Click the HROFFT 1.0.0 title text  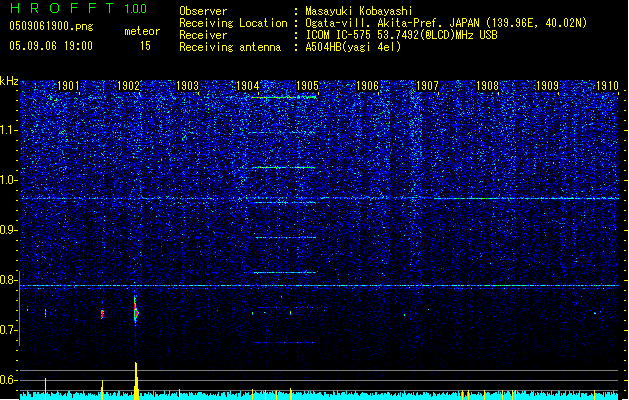pos(79,8)
